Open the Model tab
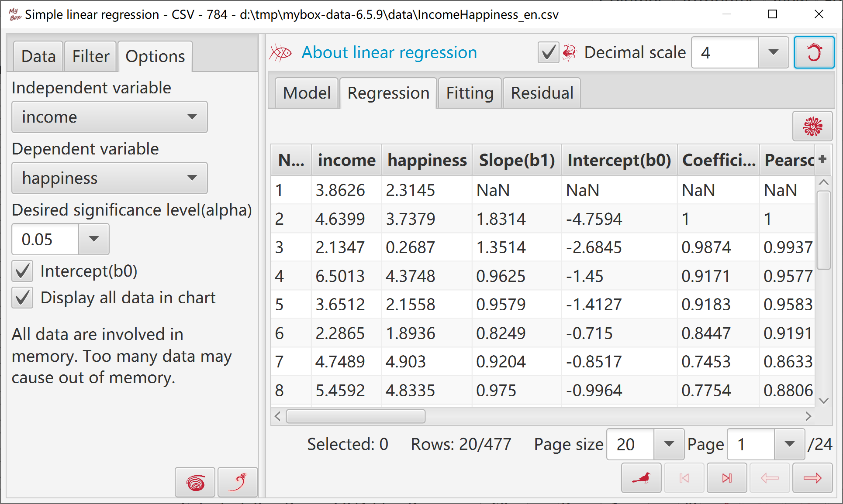This screenshot has width=843, height=504. (307, 93)
